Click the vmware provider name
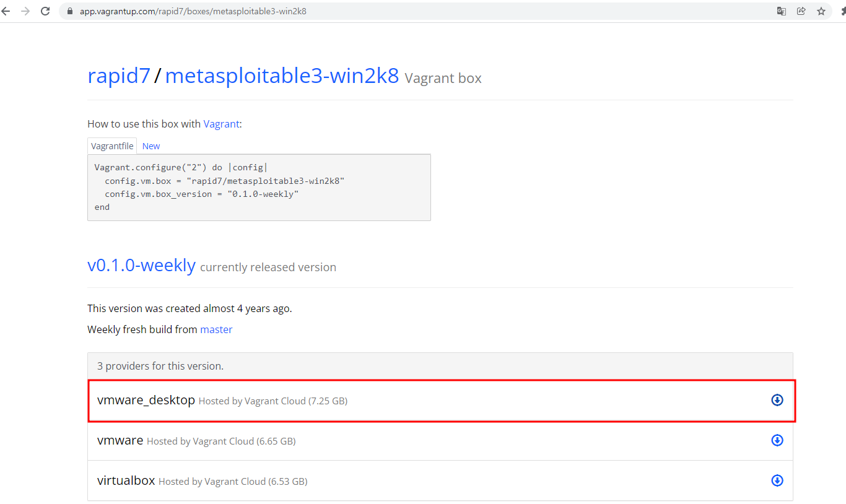This screenshot has height=504, width=846. click(120, 441)
